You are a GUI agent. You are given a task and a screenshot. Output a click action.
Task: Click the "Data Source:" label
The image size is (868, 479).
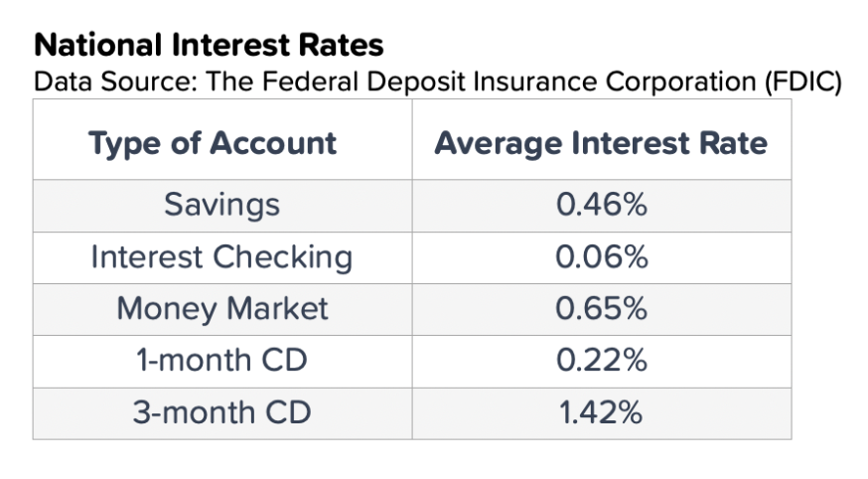[x=113, y=80]
